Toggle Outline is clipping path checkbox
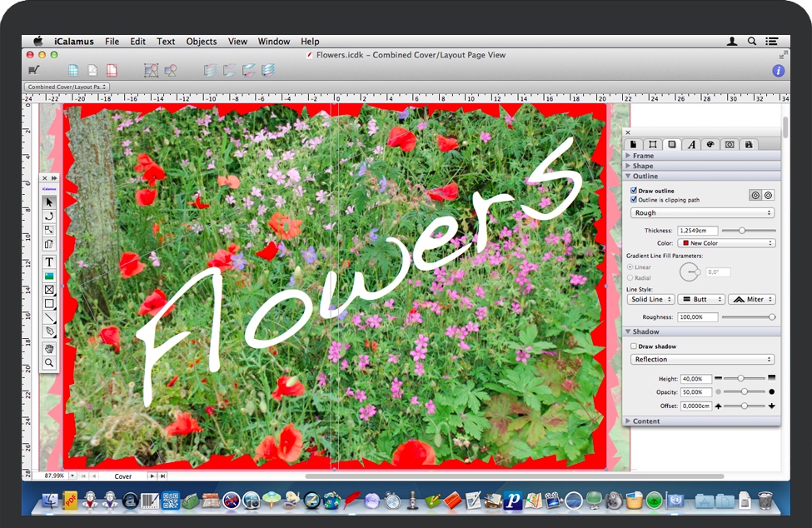The image size is (812, 528). tap(635, 200)
